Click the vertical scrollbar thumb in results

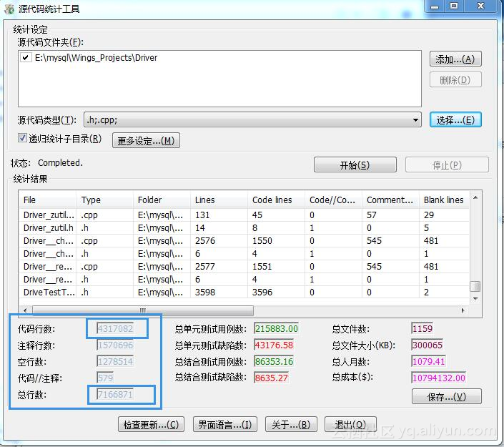pyautogui.click(x=475, y=286)
